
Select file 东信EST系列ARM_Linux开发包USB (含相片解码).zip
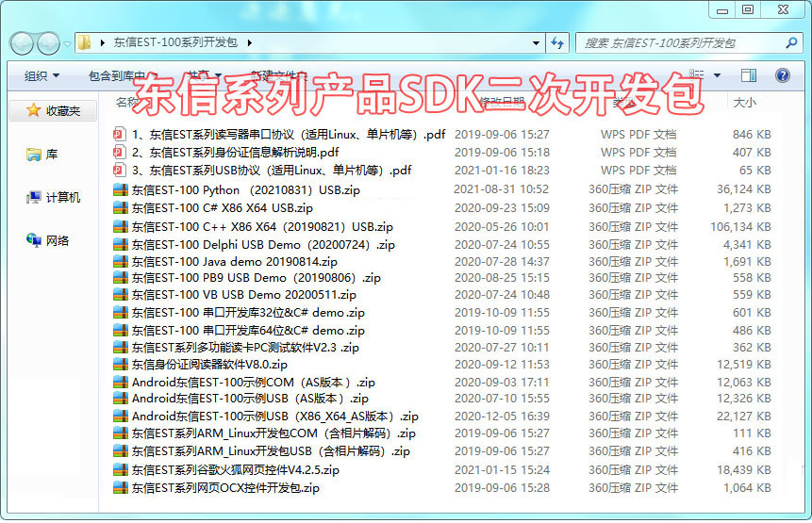pyautogui.click(x=271, y=451)
